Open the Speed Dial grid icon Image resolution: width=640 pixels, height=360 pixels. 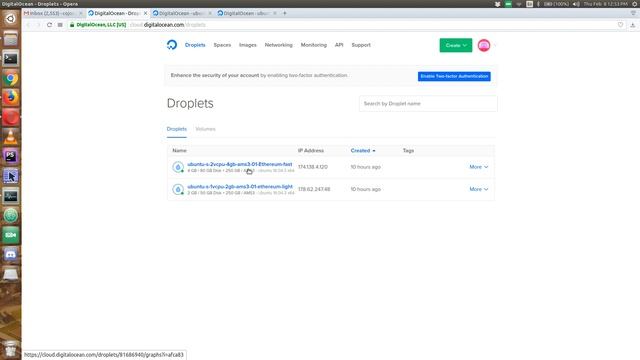click(60, 25)
